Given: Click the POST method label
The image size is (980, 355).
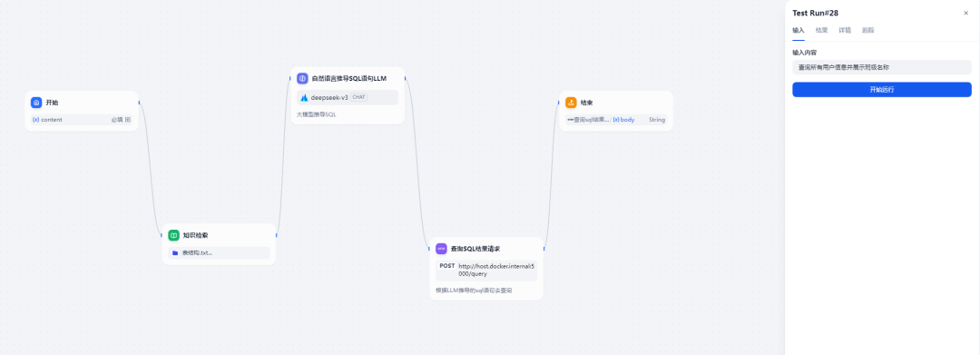Looking at the screenshot, I should pos(446,266).
